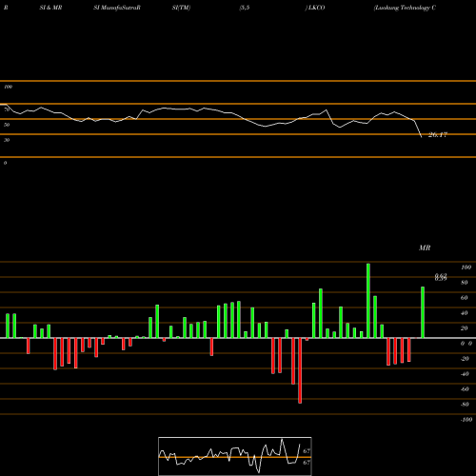This screenshot has height=476, width=476.
Task: Click the tallest green MR histogram bar
Action: [368, 301]
